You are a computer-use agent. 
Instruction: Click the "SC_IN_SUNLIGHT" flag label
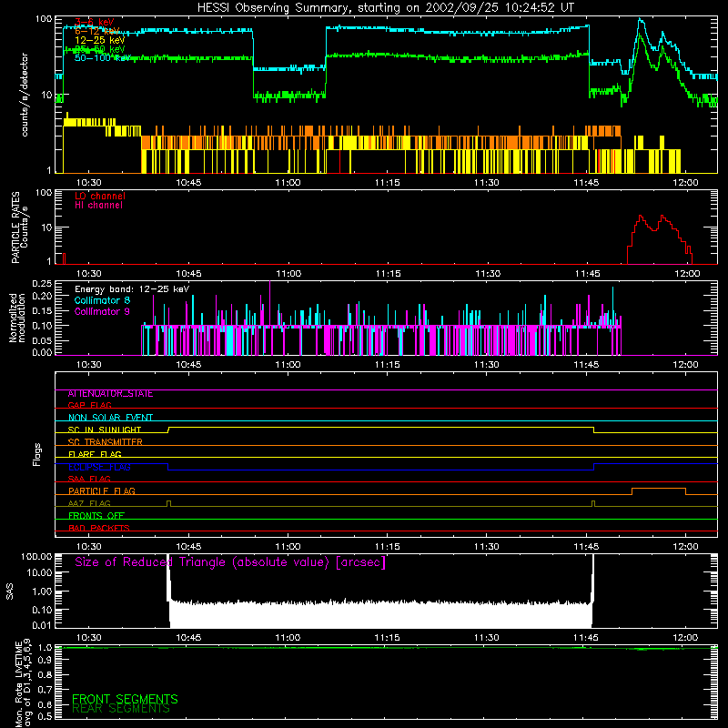point(105,430)
